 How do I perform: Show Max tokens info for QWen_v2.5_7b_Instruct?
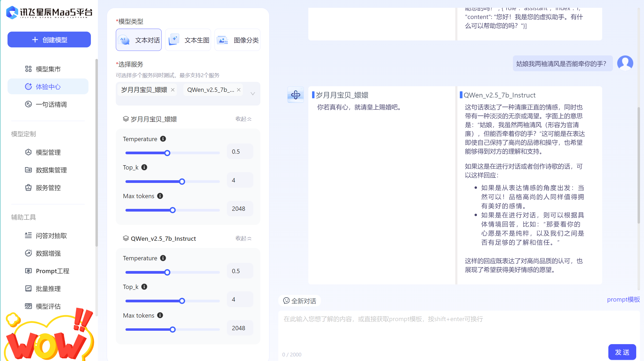pos(160,315)
